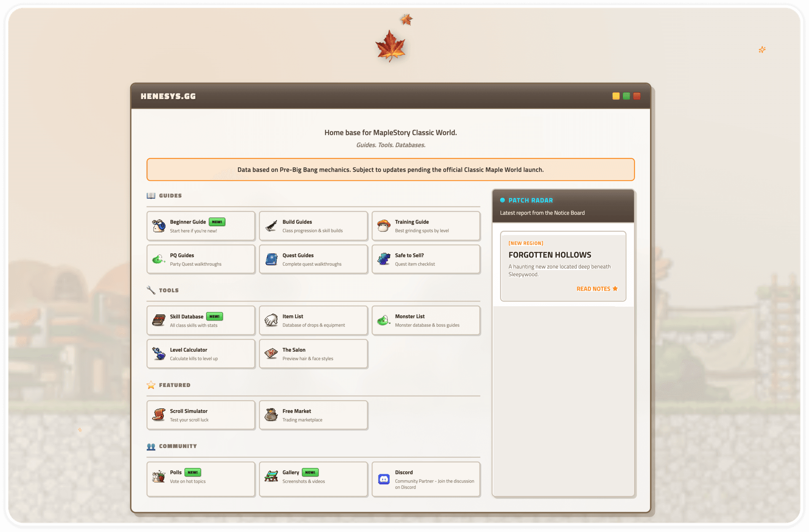Open PQ Guides party quest walkthroughs
This screenshot has width=809, height=532.
(x=201, y=259)
